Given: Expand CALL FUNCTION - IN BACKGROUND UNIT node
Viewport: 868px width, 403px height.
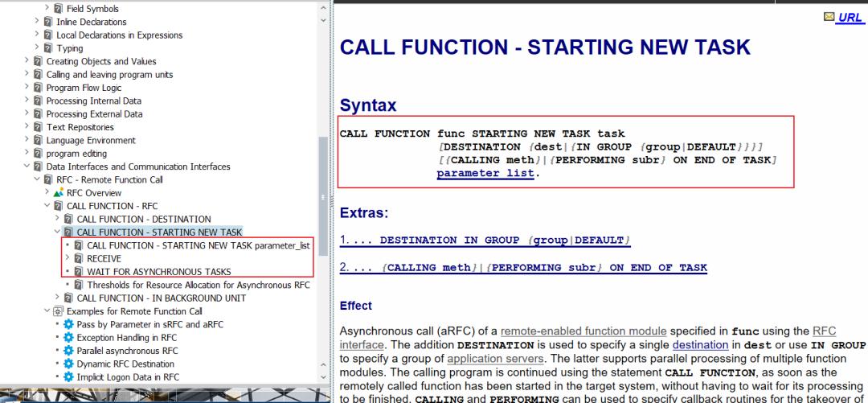Looking at the screenshot, I should click(x=57, y=298).
